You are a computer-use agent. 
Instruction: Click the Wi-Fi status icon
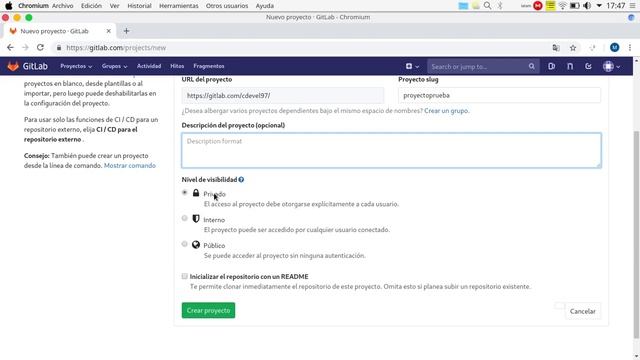(x=562, y=6)
